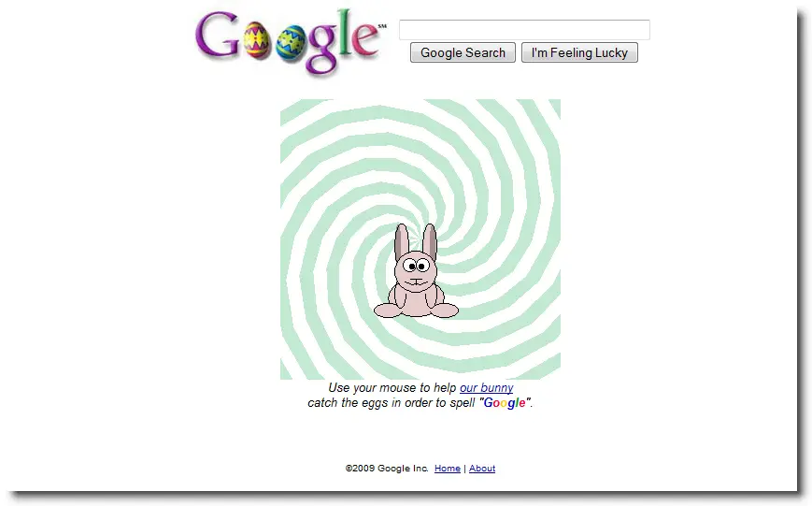
Task: Click the bunny's left ear
Action: pos(402,241)
